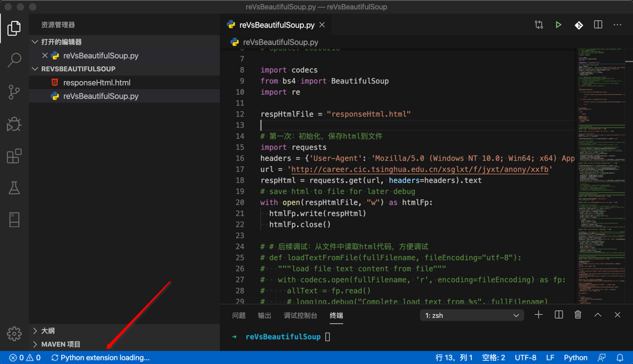Viewport: 633px width, 364px height.
Task: Close the terminal panel
Action: tap(617, 315)
